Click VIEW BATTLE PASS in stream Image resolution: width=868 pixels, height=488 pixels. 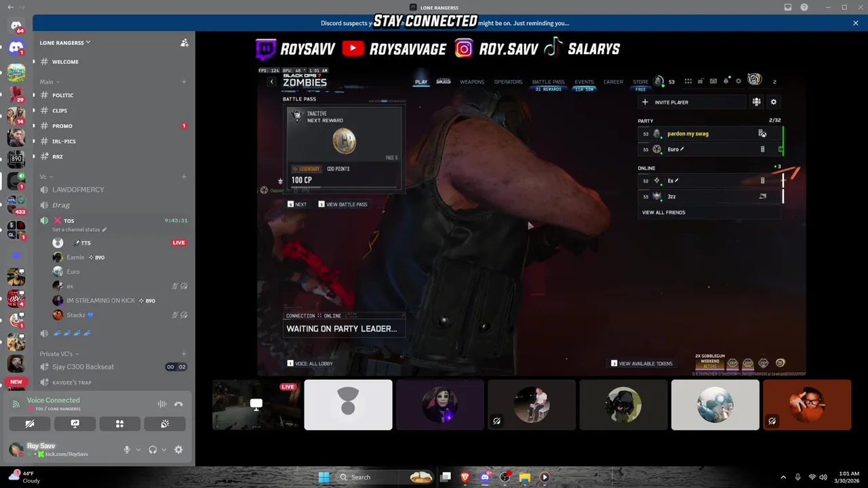click(343, 204)
